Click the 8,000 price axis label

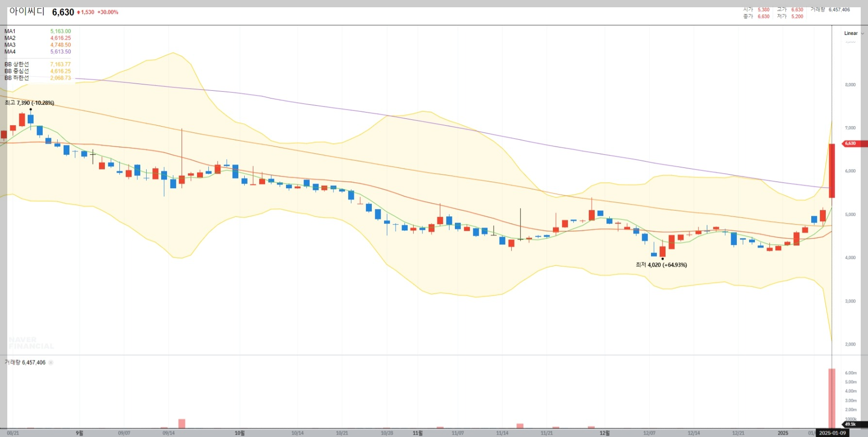click(851, 85)
